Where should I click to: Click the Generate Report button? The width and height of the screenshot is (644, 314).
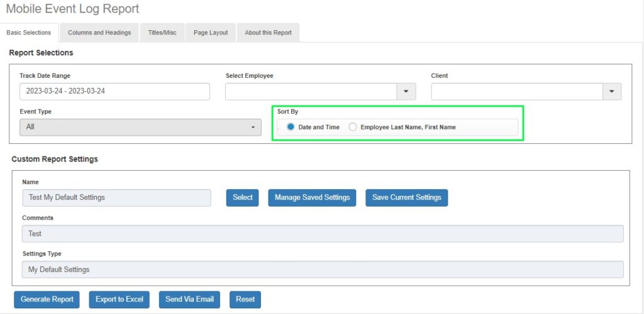click(x=47, y=300)
